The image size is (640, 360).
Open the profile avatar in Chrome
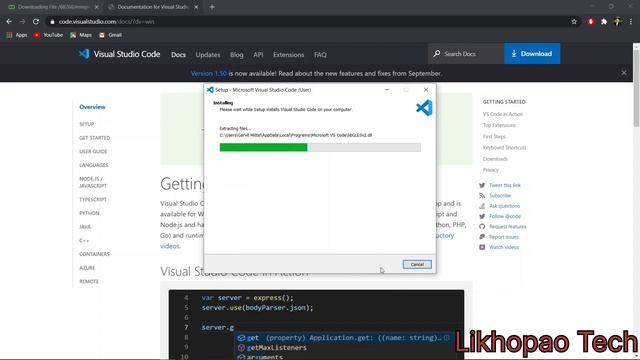coord(618,22)
